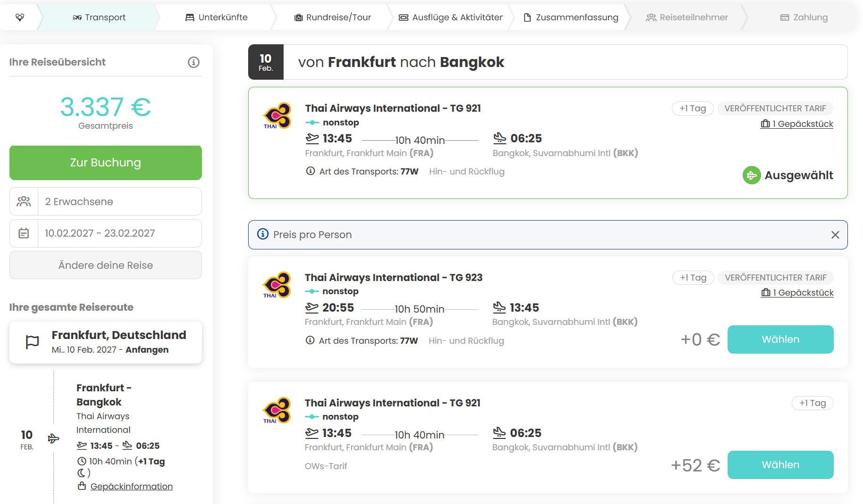Open 1 Gepäckstück link on selected flight

[797, 124]
